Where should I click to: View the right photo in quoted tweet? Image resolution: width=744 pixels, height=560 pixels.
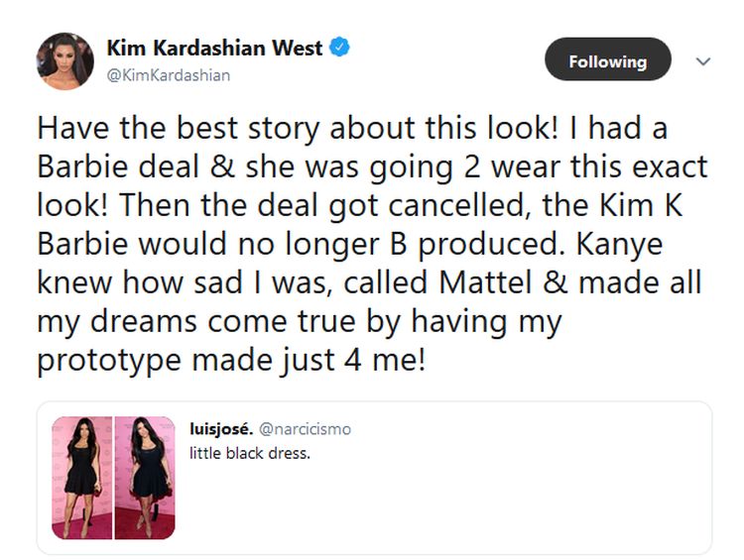(145, 477)
